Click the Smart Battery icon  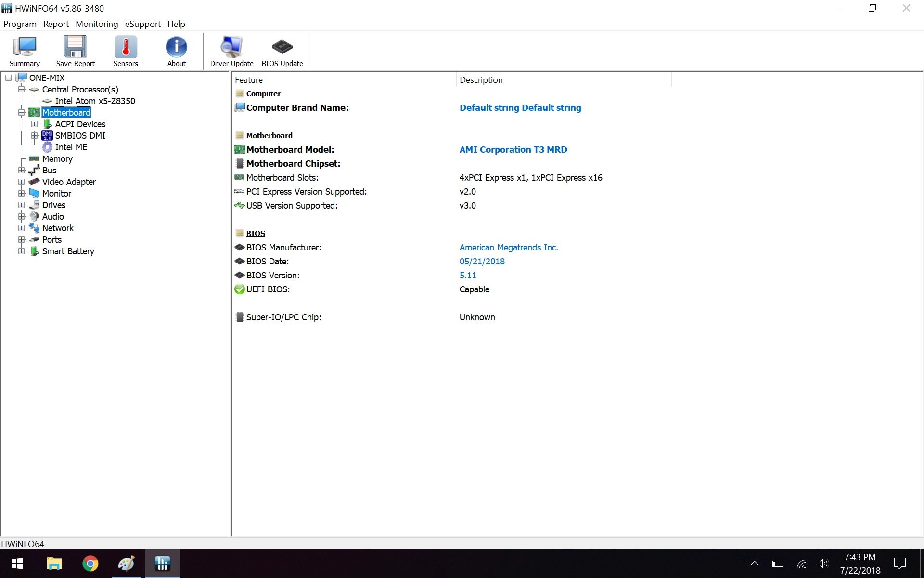(34, 251)
